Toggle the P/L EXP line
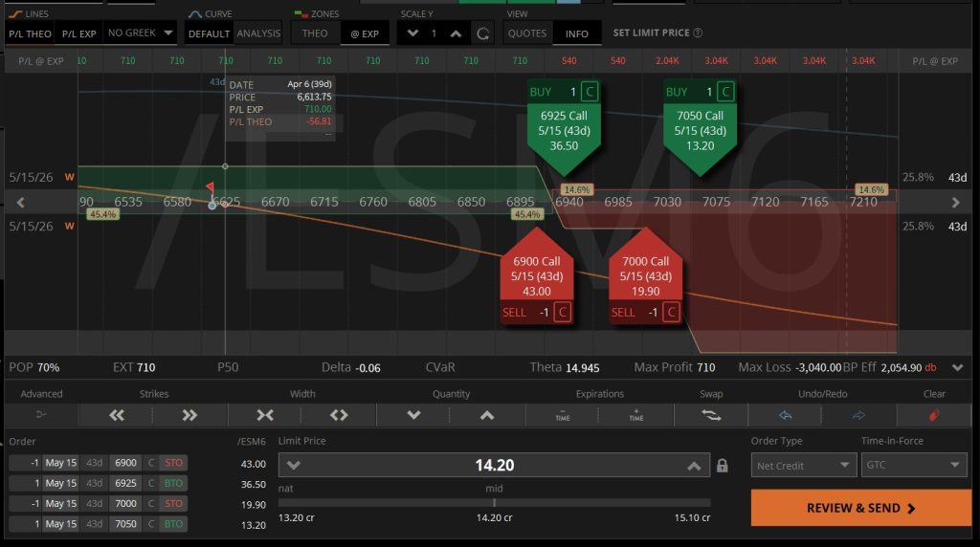The height and width of the screenshot is (547, 980). pos(78,33)
